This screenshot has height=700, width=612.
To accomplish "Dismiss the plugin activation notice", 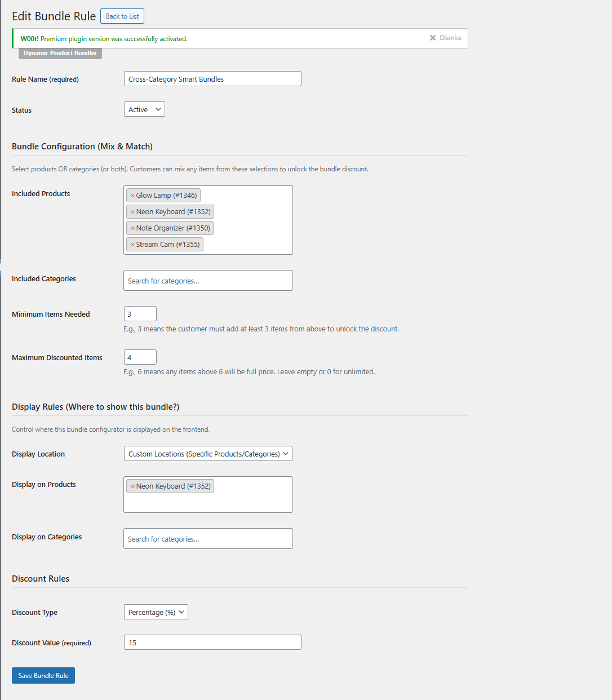I will pos(445,38).
